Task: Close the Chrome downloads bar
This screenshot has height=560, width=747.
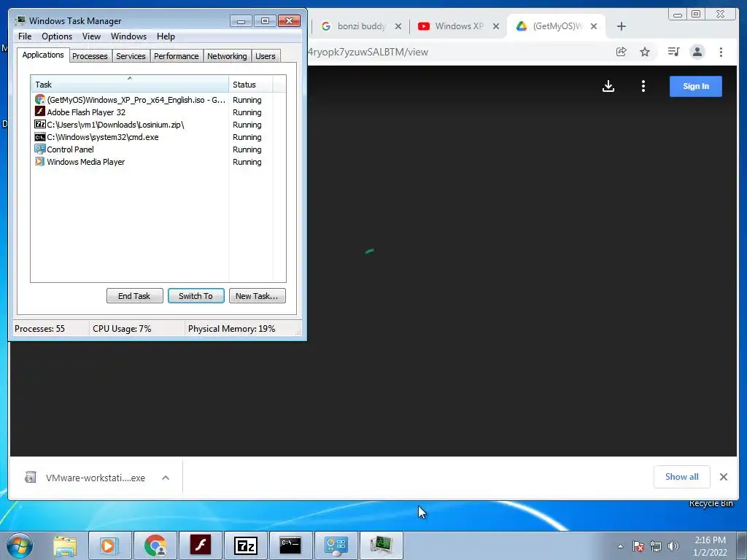Action: tap(723, 477)
